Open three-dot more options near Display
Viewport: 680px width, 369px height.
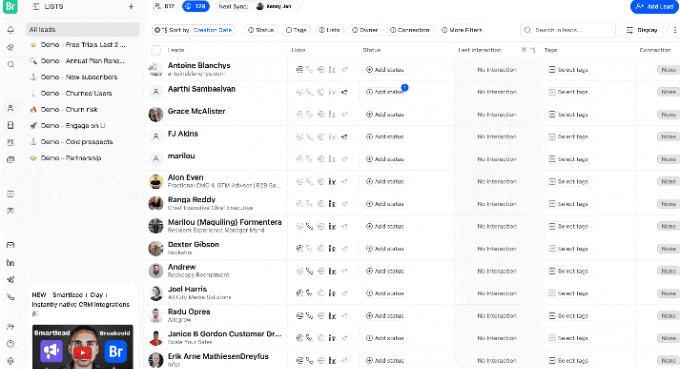pos(674,30)
